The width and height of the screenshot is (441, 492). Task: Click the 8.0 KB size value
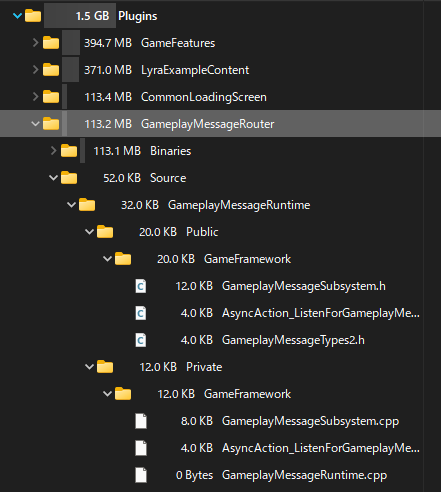[x=197, y=421]
